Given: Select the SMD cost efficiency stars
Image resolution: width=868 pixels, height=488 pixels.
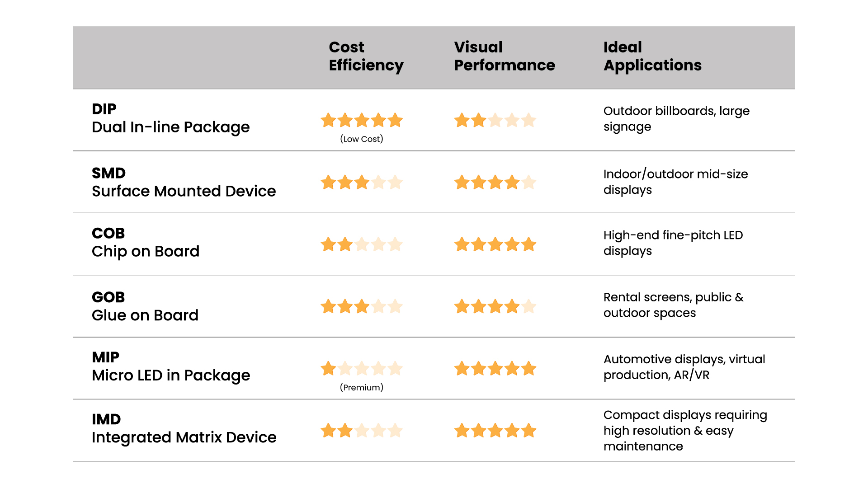Looking at the screenshot, I should [x=362, y=183].
